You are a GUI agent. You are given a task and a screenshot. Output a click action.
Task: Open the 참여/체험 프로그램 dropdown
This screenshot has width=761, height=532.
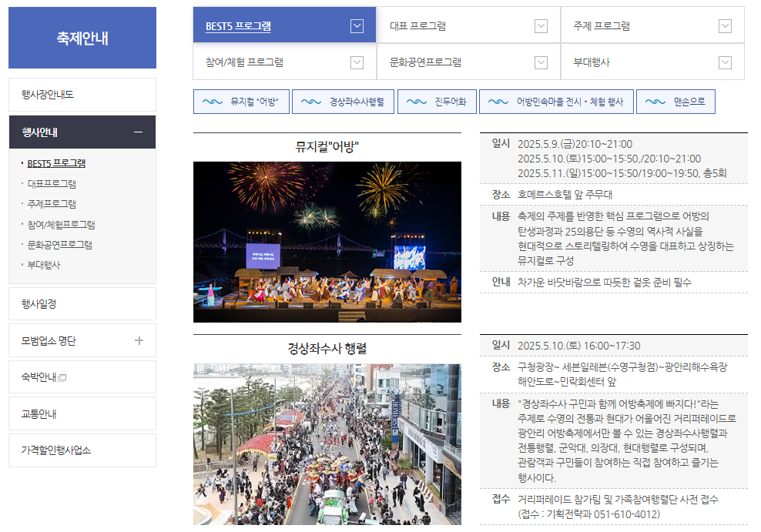(357, 63)
